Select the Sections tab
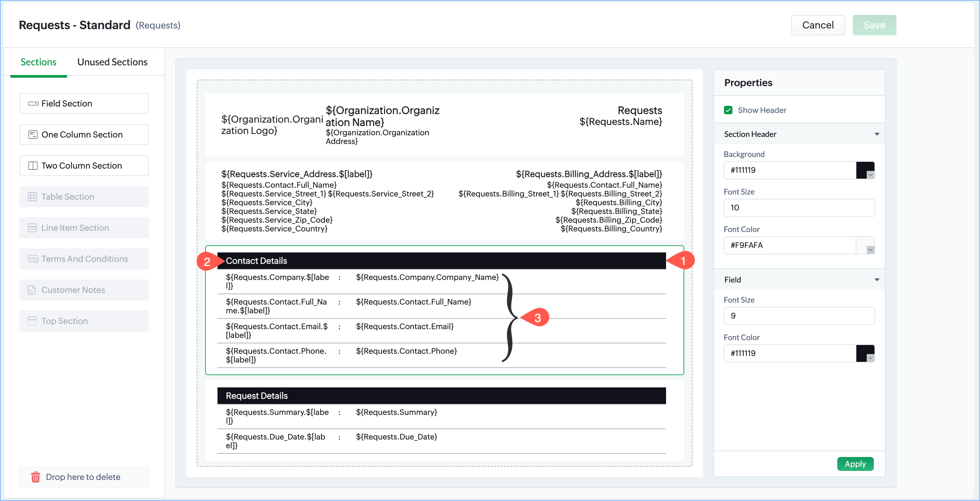The image size is (980, 501). coord(39,62)
